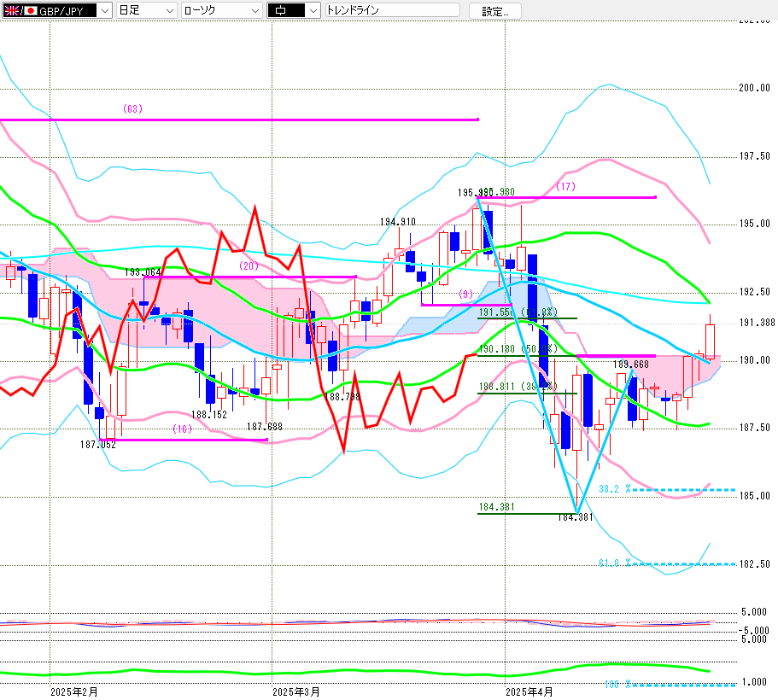778x700 pixels.
Task: Click the 1.000 indicator axis label
Action: [754, 682]
